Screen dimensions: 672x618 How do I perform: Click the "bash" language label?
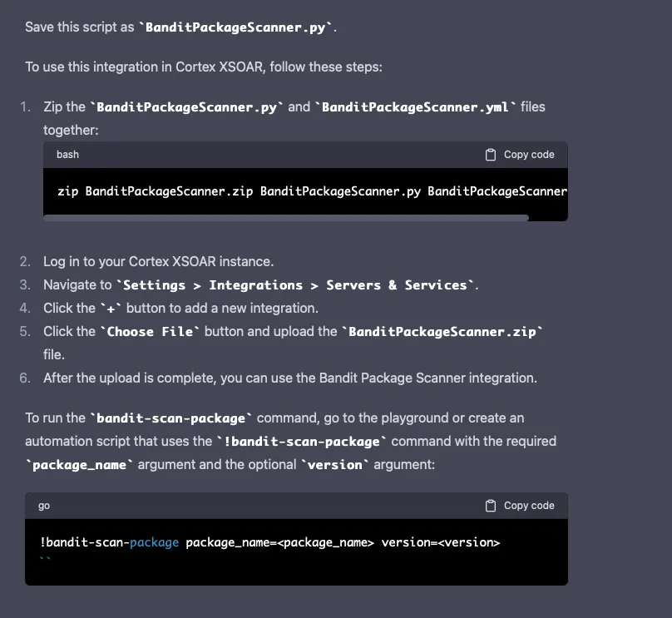(67, 155)
